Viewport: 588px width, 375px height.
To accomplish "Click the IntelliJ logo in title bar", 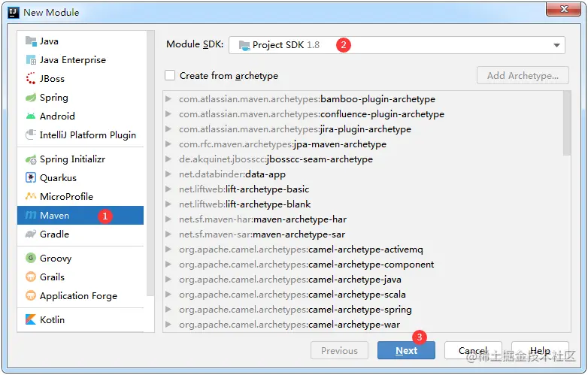I will 14,12.
